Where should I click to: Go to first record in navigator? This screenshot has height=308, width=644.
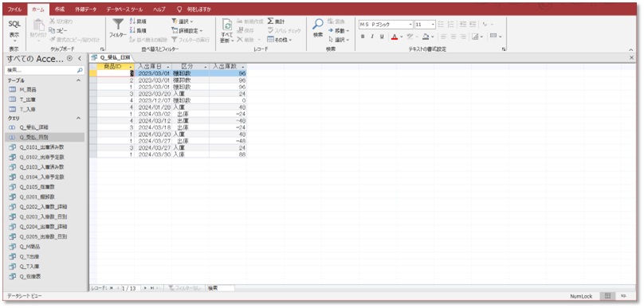111,288
